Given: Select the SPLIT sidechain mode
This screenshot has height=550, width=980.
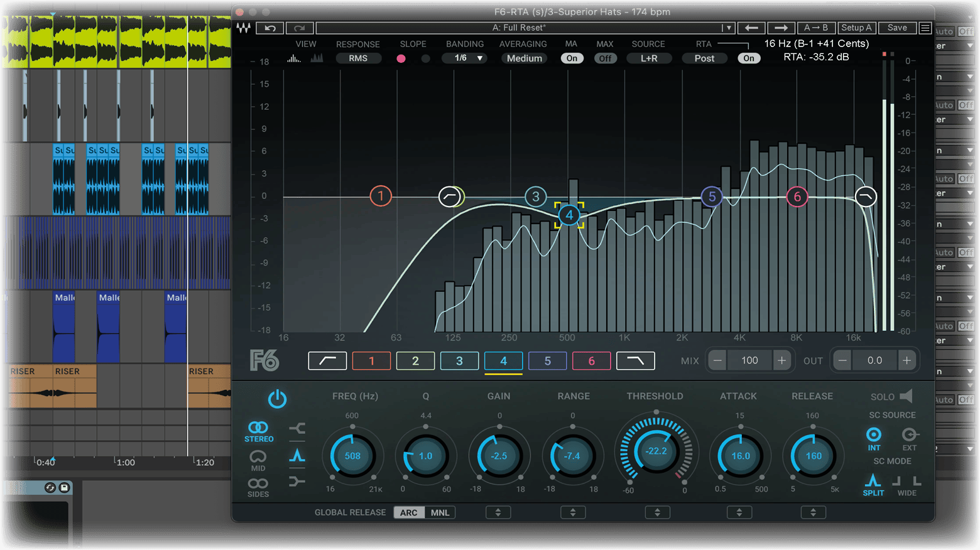Looking at the screenshot, I should point(873,485).
